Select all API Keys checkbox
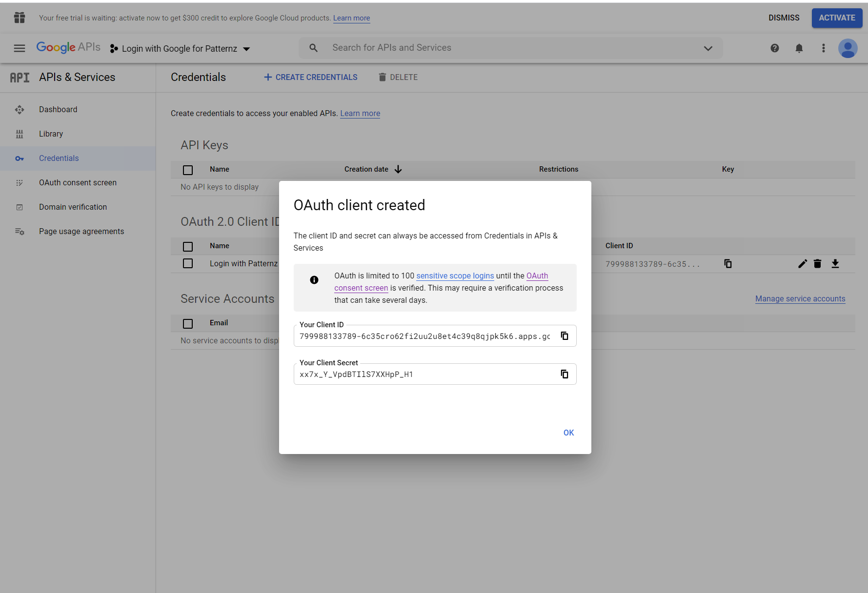 (188, 170)
